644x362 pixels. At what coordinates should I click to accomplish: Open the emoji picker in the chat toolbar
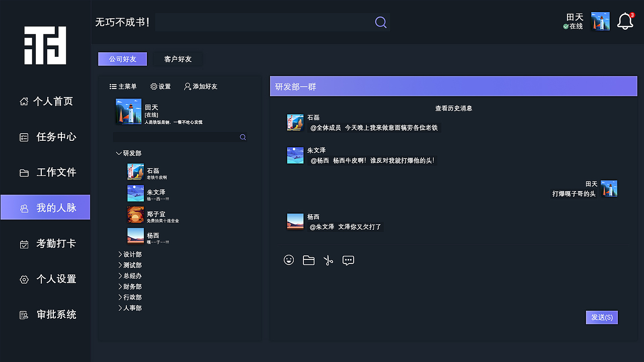click(289, 260)
